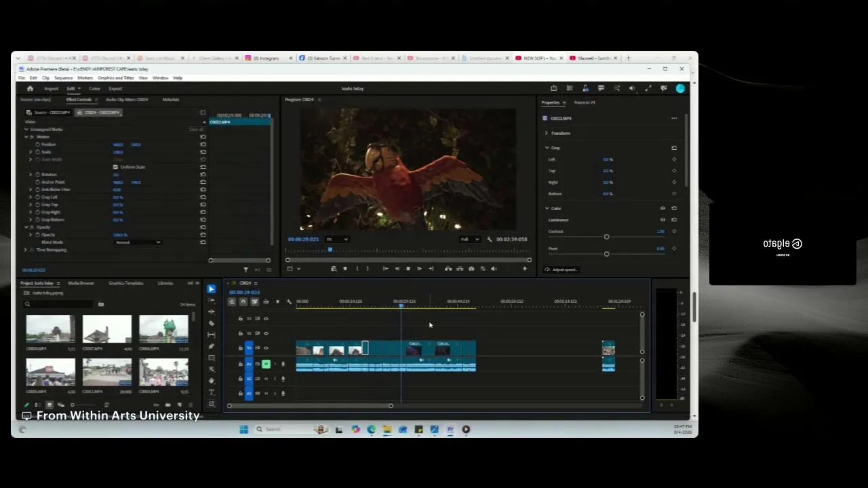Toggle Linked Selection in the timeline
The image size is (868, 488).
point(254,302)
